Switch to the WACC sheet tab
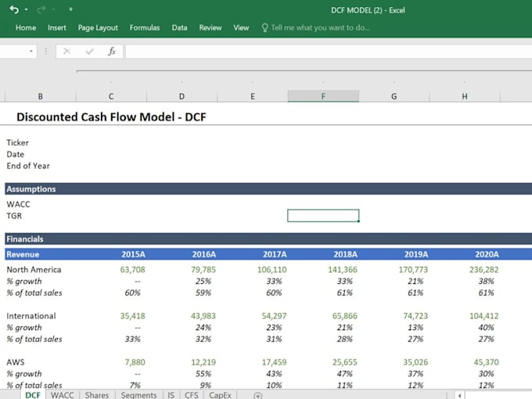 (x=62, y=395)
